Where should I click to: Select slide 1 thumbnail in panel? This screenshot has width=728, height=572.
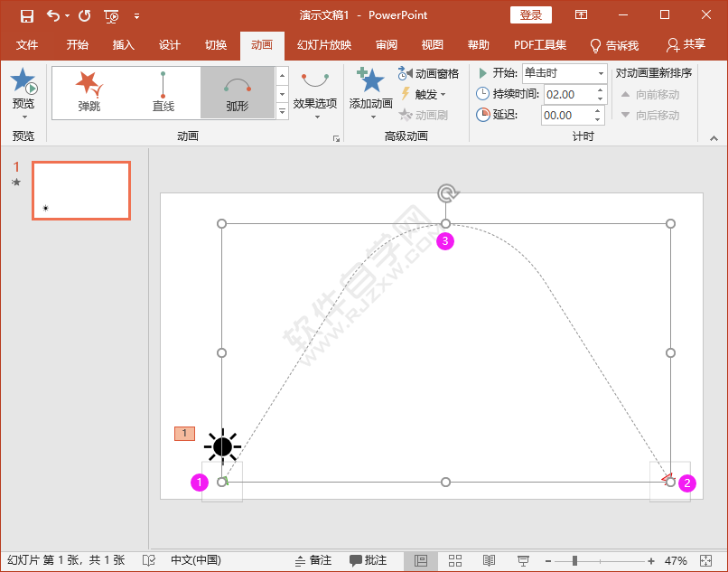click(x=81, y=190)
